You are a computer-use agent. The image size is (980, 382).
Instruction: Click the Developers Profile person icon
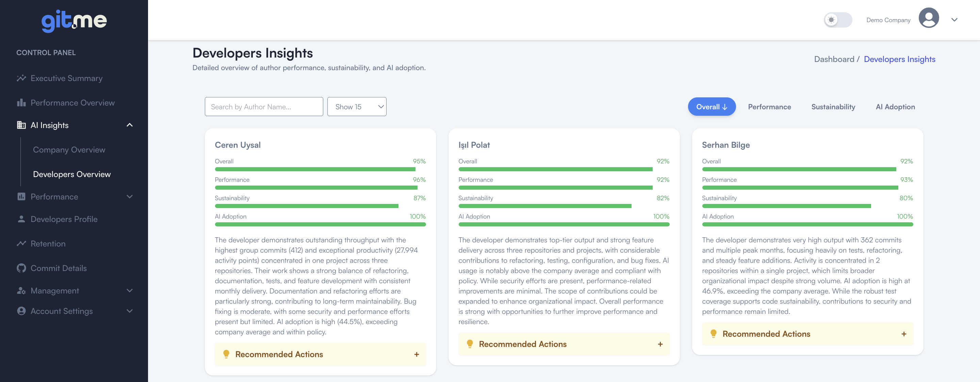22,219
